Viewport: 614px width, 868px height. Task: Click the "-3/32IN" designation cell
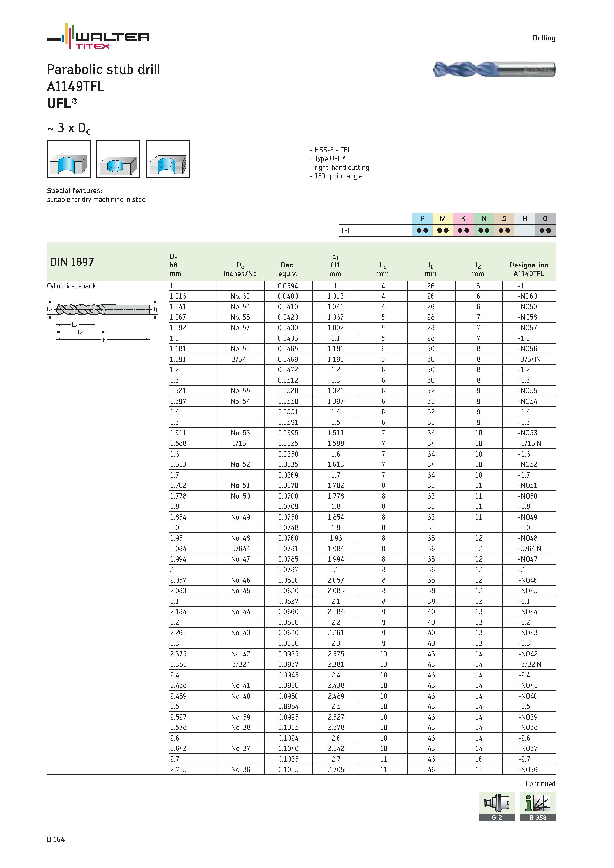(529, 664)
